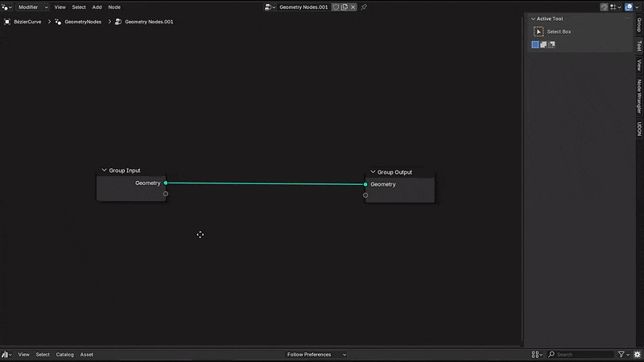Viewport: 644px width, 362px height.
Task: Toggle asset browser settings gear
Action: coord(637,355)
